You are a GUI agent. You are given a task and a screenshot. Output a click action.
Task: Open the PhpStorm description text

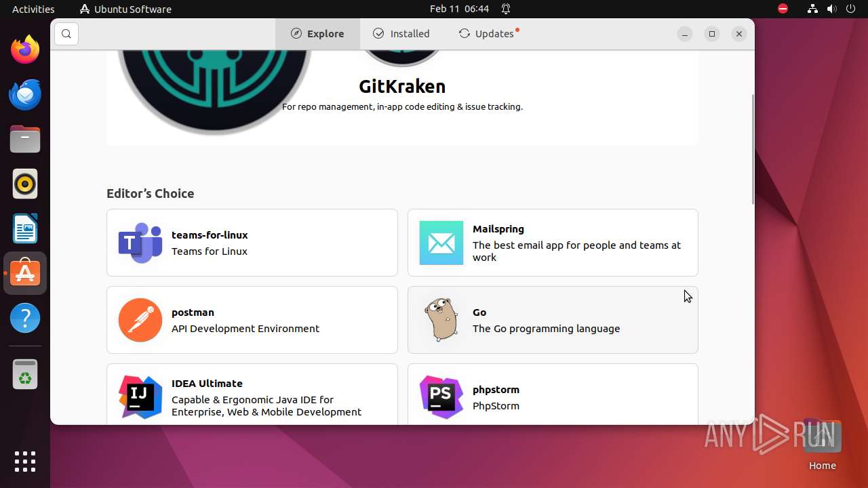coord(496,406)
